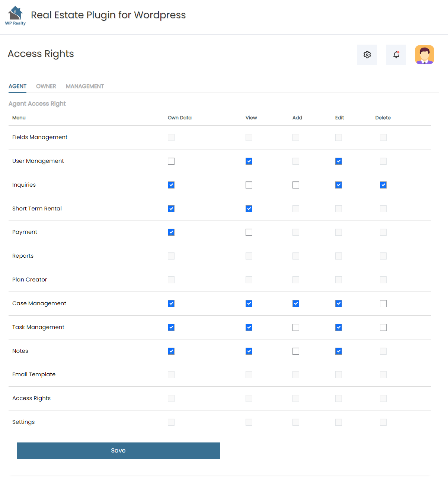Enable Add permission for Task Management
The image size is (448, 496).
(x=296, y=328)
